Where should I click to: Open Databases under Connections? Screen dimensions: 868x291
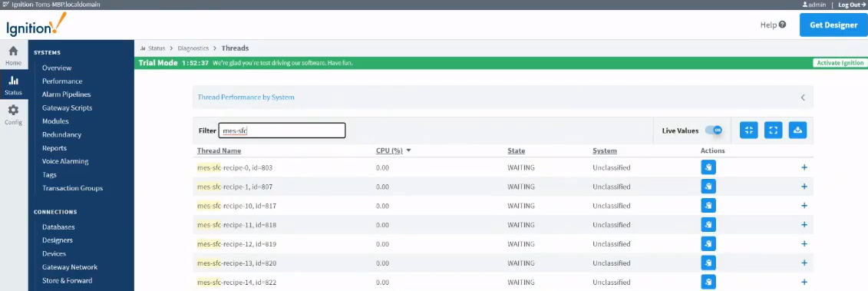tap(58, 227)
